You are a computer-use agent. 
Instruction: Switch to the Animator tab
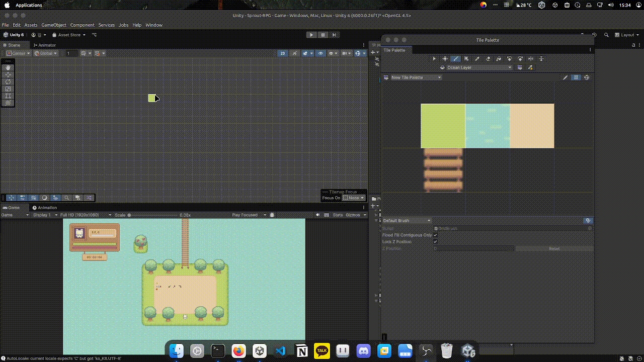(x=45, y=45)
